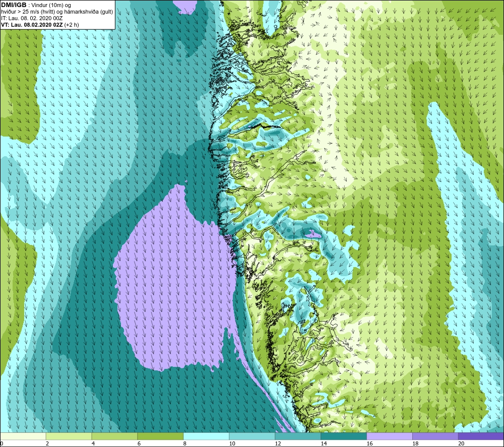
Task: Select the light cyan 8–10 m/s legend swatch
Action: pos(206,436)
